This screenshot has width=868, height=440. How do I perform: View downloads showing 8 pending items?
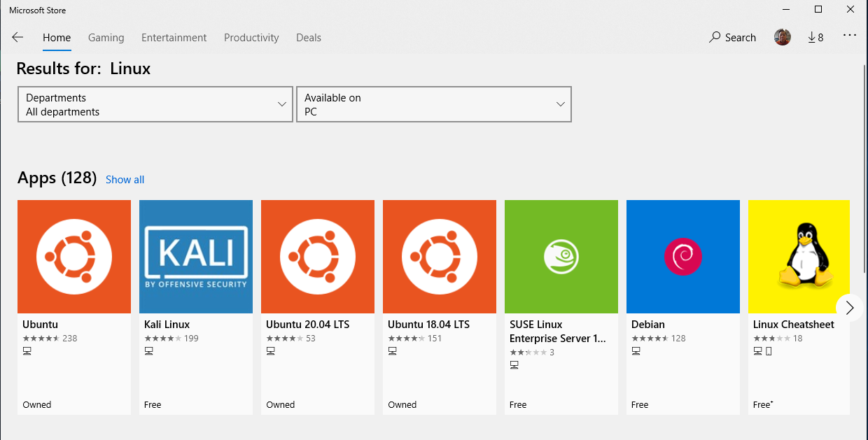[815, 37]
